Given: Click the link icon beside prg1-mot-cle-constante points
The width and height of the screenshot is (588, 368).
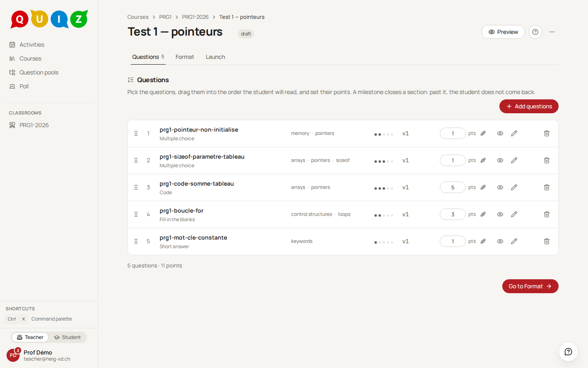Looking at the screenshot, I should (483, 241).
